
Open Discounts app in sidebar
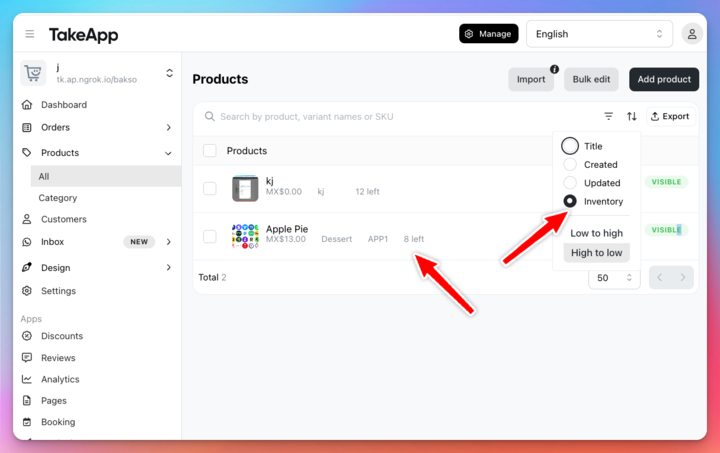point(62,336)
